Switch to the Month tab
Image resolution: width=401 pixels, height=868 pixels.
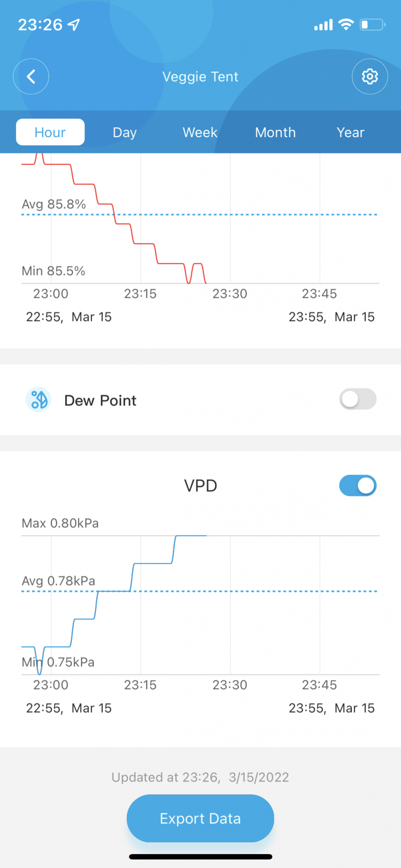point(276,132)
